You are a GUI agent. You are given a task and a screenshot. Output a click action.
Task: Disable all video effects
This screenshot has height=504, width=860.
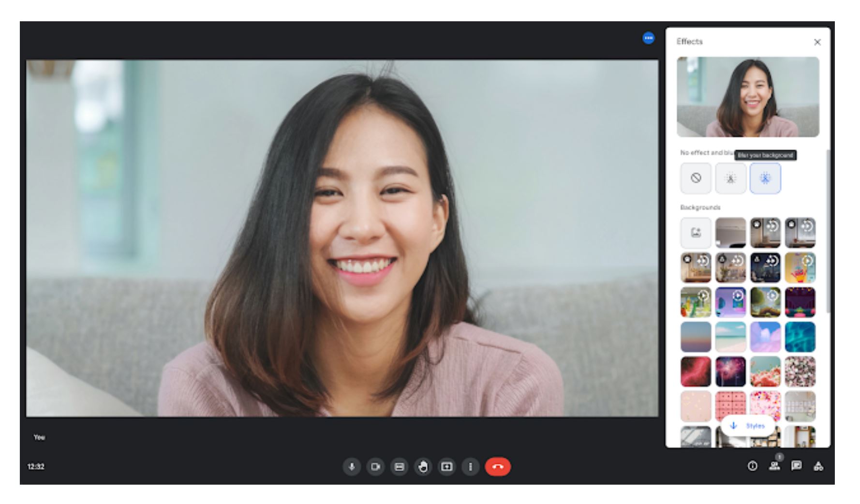click(695, 178)
